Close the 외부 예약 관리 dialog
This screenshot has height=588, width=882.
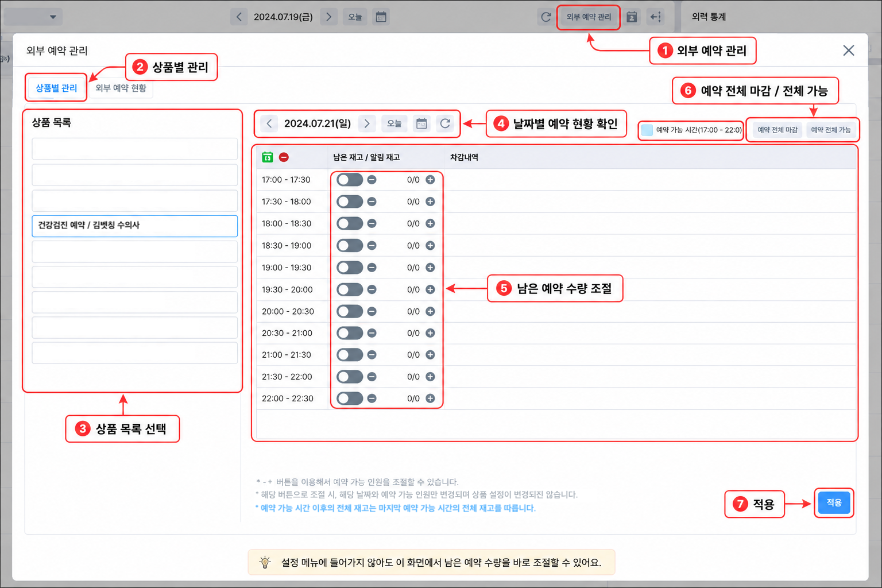point(848,51)
